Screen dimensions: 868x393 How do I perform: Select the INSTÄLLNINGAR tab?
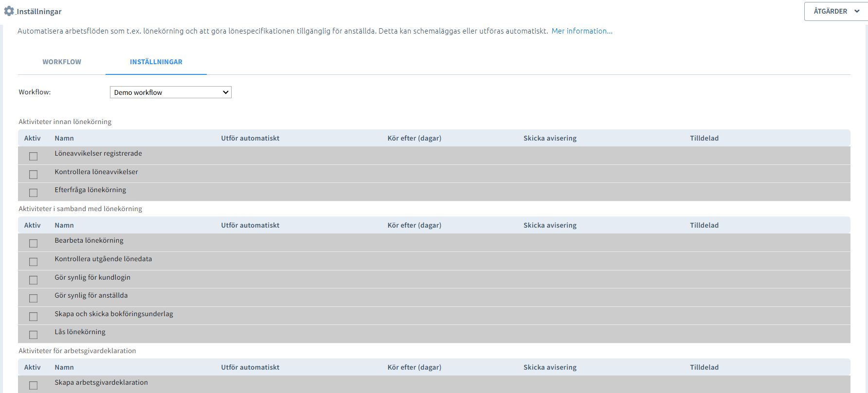pyautogui.click(x=156, y=62)
